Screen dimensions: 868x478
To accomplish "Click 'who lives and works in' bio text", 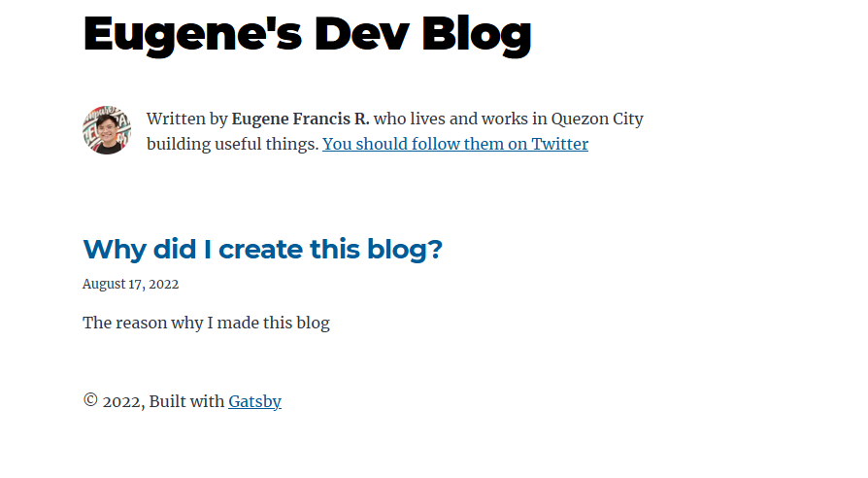I will [x=460, y=119].
